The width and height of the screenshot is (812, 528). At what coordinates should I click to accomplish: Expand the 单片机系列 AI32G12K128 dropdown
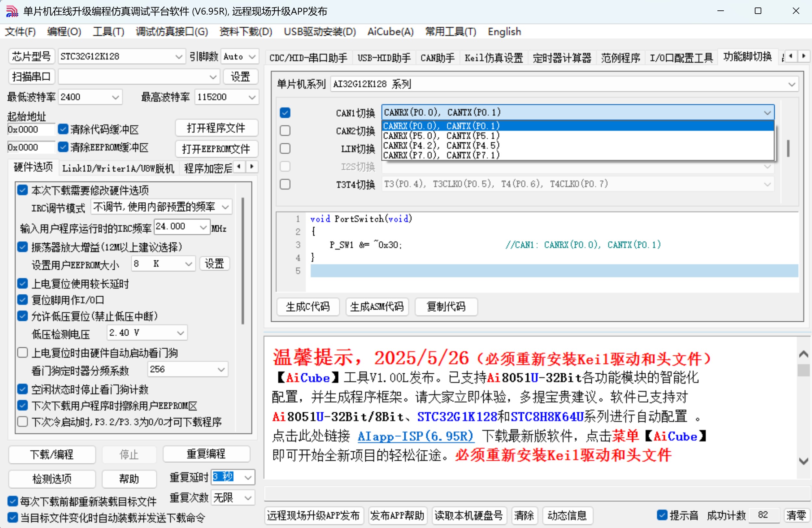click(x=564, y=84)
